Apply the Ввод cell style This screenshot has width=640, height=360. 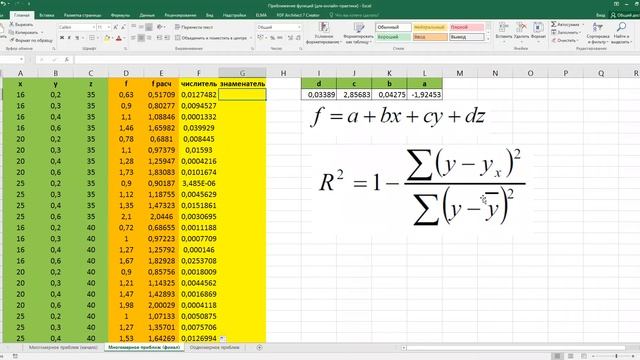430,37
